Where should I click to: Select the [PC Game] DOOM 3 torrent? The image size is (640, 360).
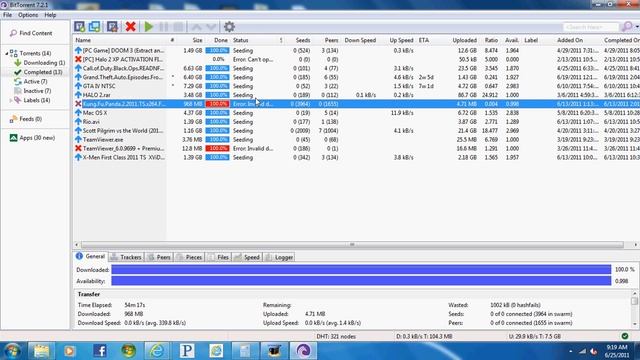click(123, 51)
